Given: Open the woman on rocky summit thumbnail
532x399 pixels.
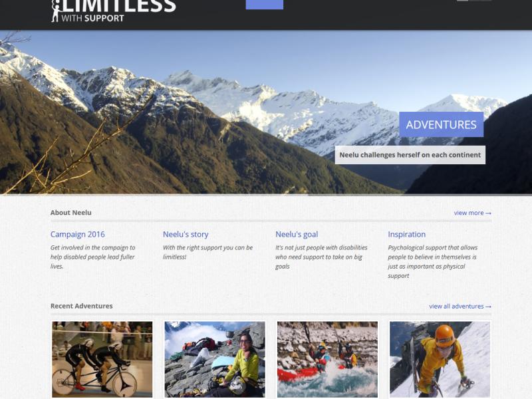Looking at the screenshot, I should [x=215, y=359].
